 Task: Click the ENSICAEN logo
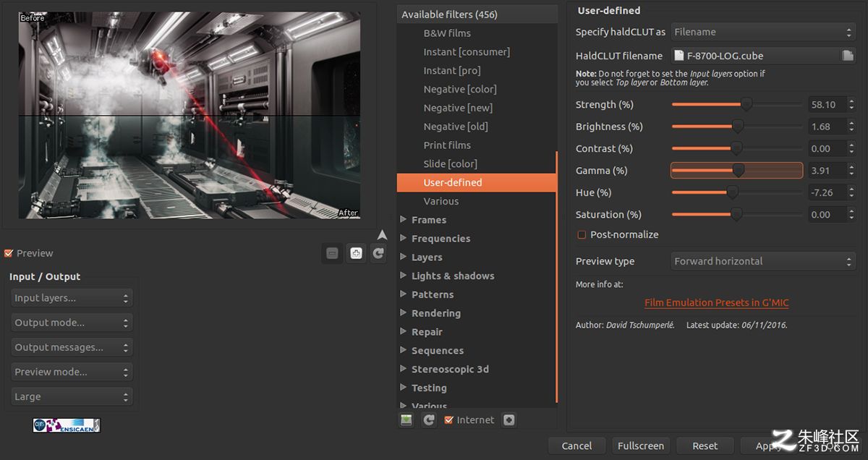pyautogui.click(x=67, y=425)
